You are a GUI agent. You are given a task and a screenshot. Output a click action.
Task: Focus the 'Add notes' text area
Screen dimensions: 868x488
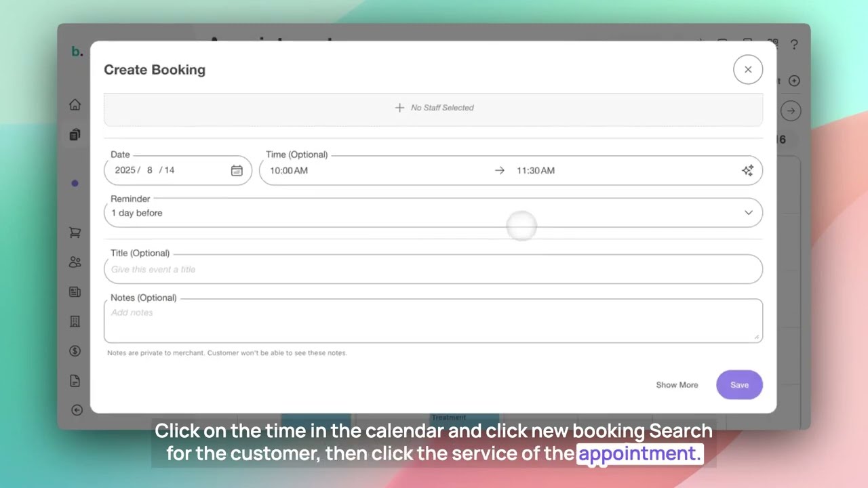pos(433,321)
